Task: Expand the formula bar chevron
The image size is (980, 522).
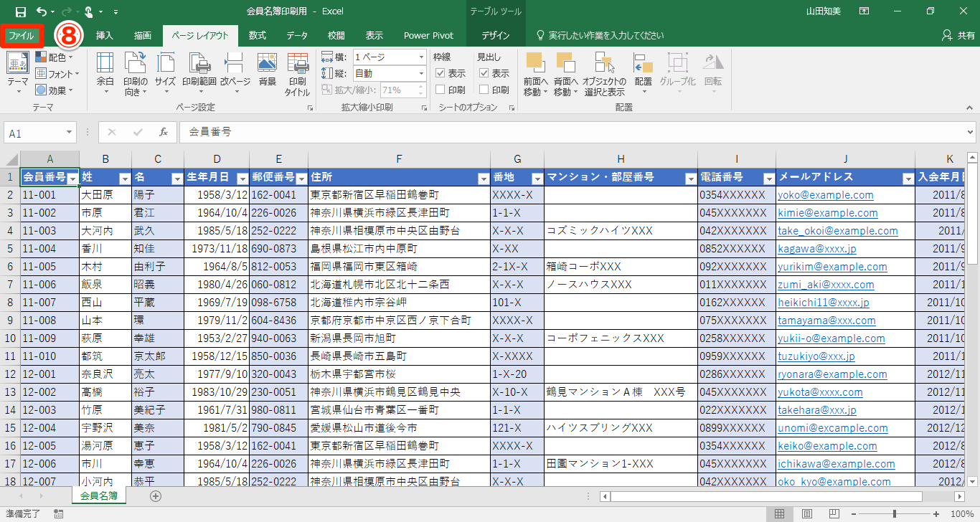Action: click(x=971, y=132)
